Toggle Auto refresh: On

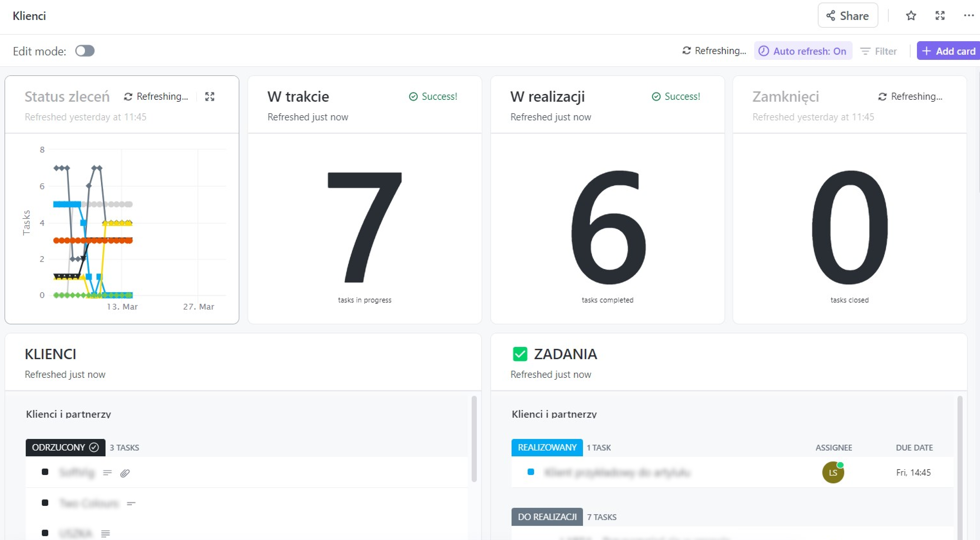[x=803, y=51]
